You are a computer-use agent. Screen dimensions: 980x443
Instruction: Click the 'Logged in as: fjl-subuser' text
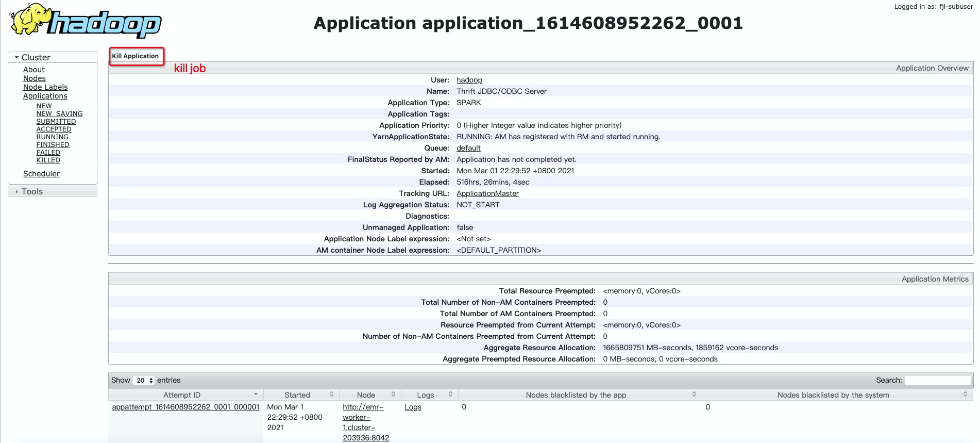934,7
